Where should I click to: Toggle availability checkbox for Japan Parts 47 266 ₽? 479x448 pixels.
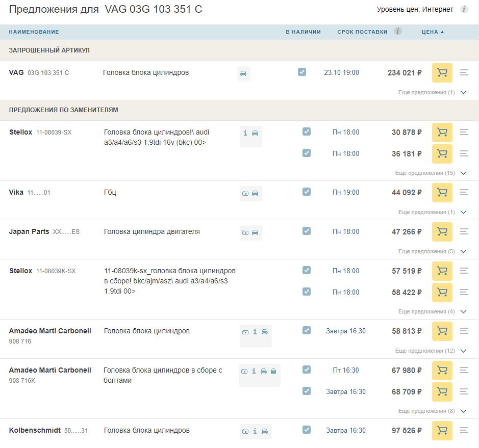307,231
